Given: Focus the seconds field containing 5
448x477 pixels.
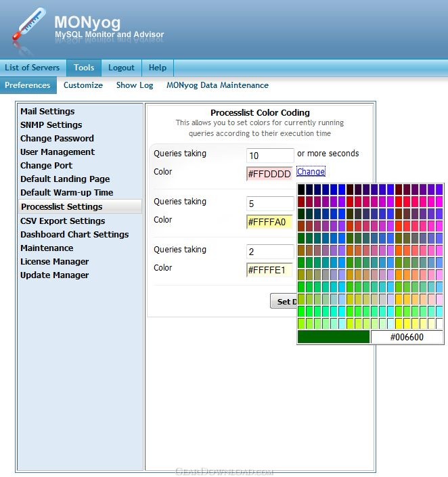Looking at the screenshot, I should (270, 204).
